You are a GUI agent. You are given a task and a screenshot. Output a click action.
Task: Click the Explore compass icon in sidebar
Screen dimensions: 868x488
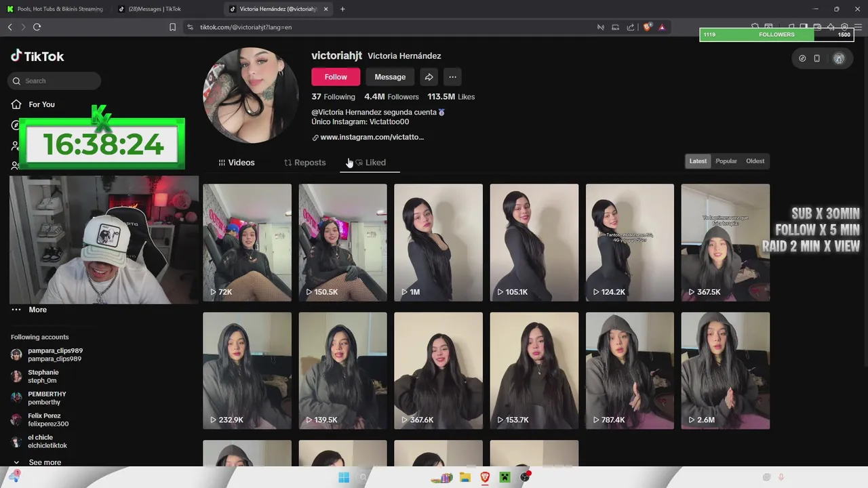(16, 125)
